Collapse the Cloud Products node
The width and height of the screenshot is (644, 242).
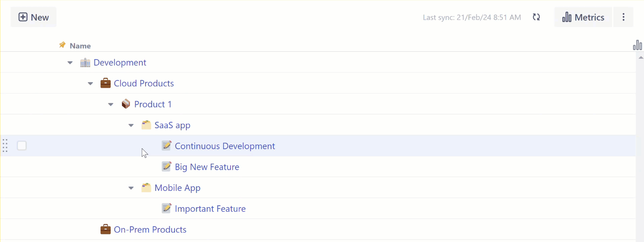point(90,84)
